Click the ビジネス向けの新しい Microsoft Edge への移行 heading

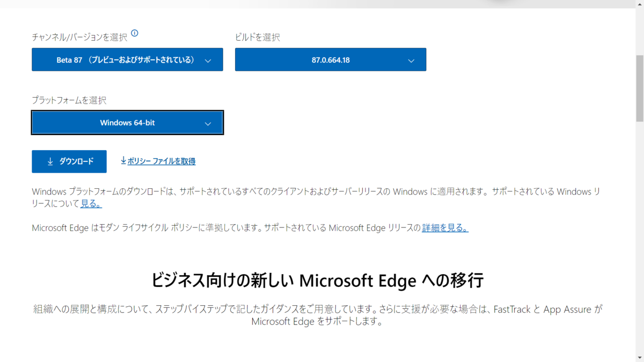click(318, 280)
